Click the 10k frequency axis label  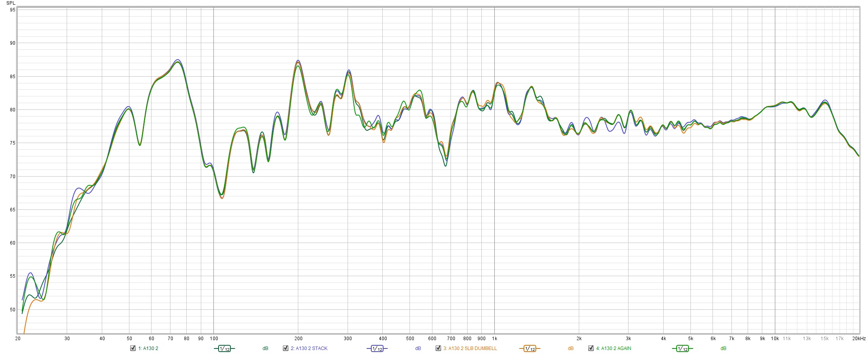point(775,339)
